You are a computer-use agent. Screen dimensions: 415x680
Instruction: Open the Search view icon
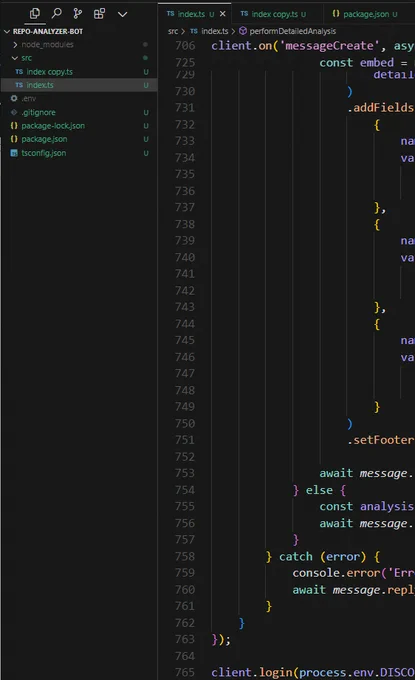56,14
